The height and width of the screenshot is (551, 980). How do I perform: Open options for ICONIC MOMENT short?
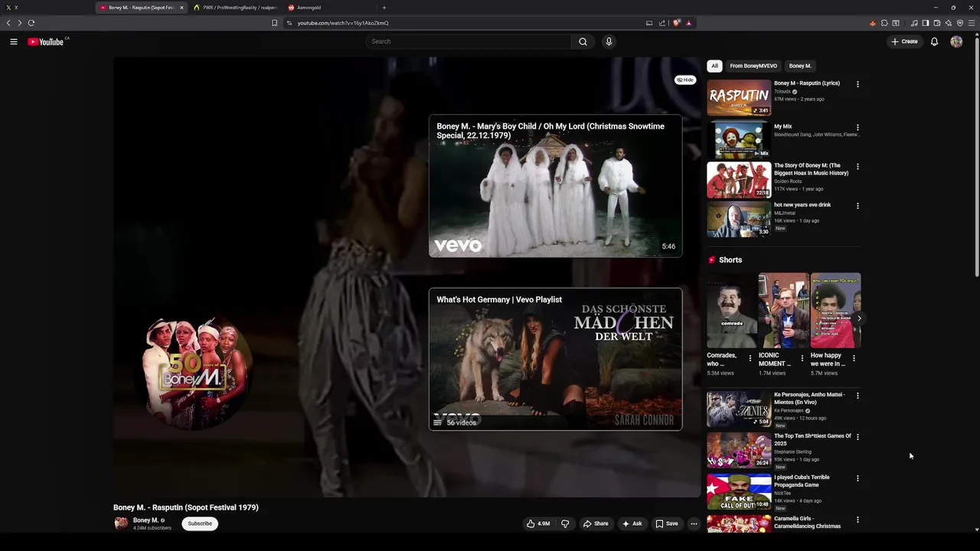pos(802,358)
